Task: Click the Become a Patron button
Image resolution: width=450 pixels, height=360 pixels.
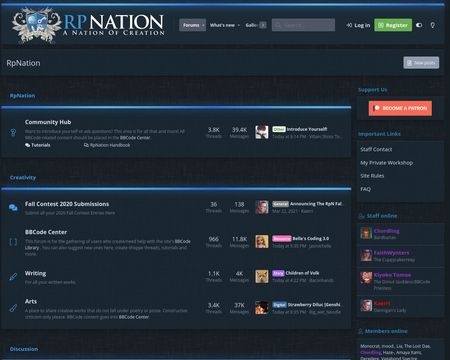Action: (400, 108)
